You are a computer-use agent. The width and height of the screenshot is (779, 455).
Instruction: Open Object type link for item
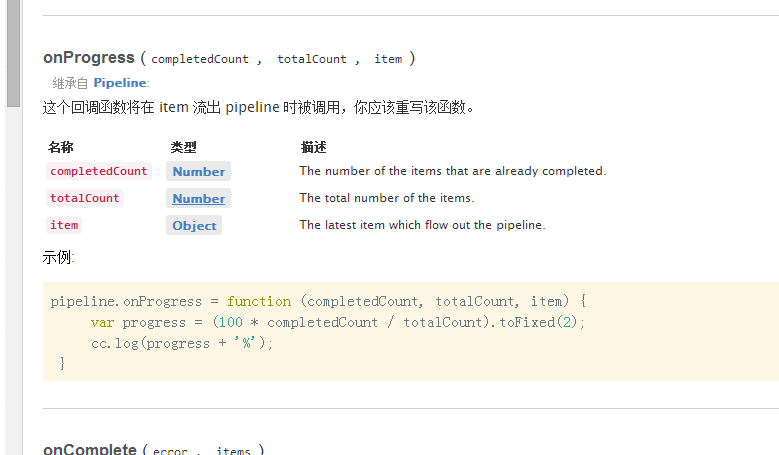[x=194, y=225]
